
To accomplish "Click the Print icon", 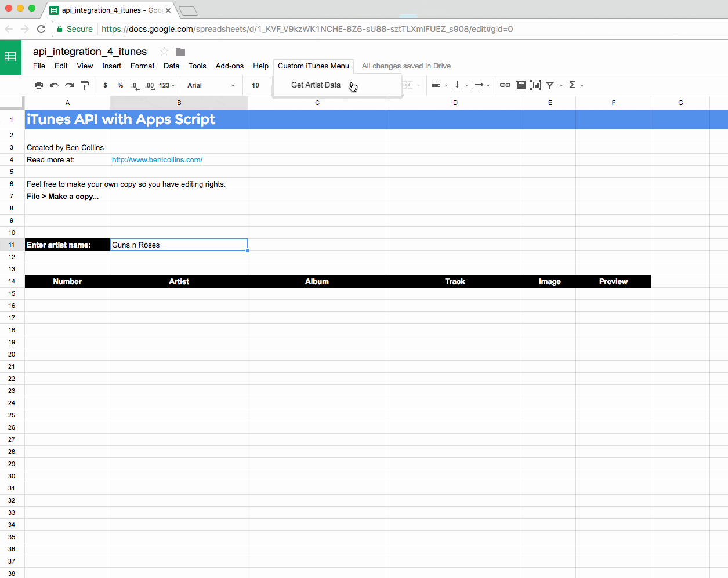I will [x=38, y=85].
